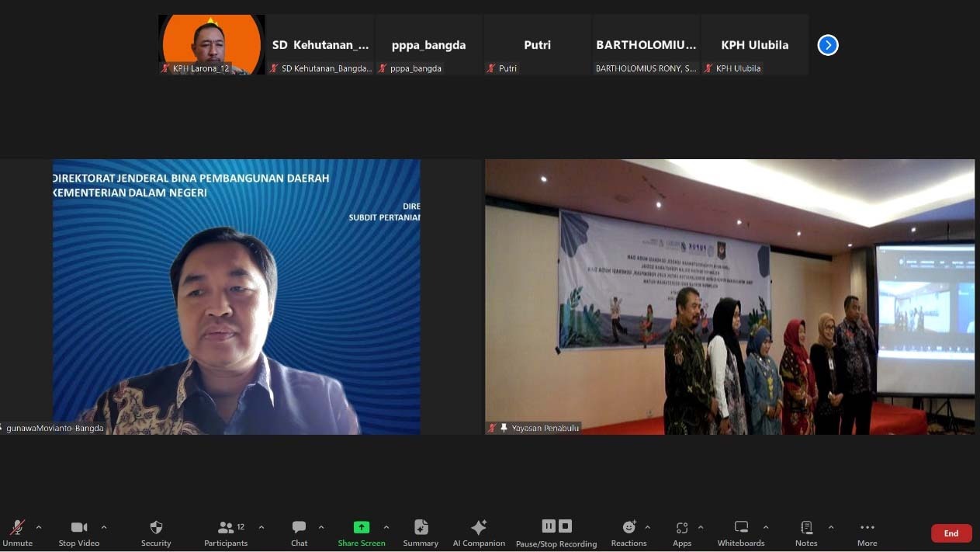Image resolution: width=980 pixels, height=552 pixels.
Task: Expand video options arrow beside Stop Video
Action: click(x=104, y=527)
